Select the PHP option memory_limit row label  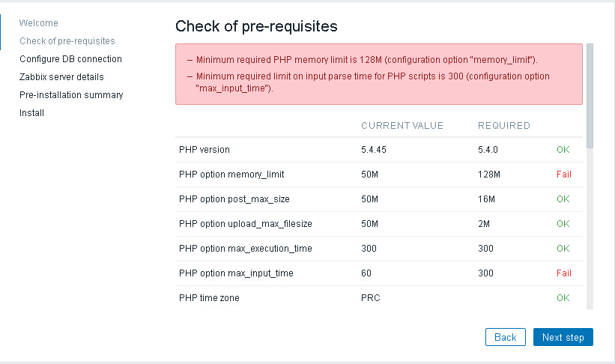click(231, 175)
